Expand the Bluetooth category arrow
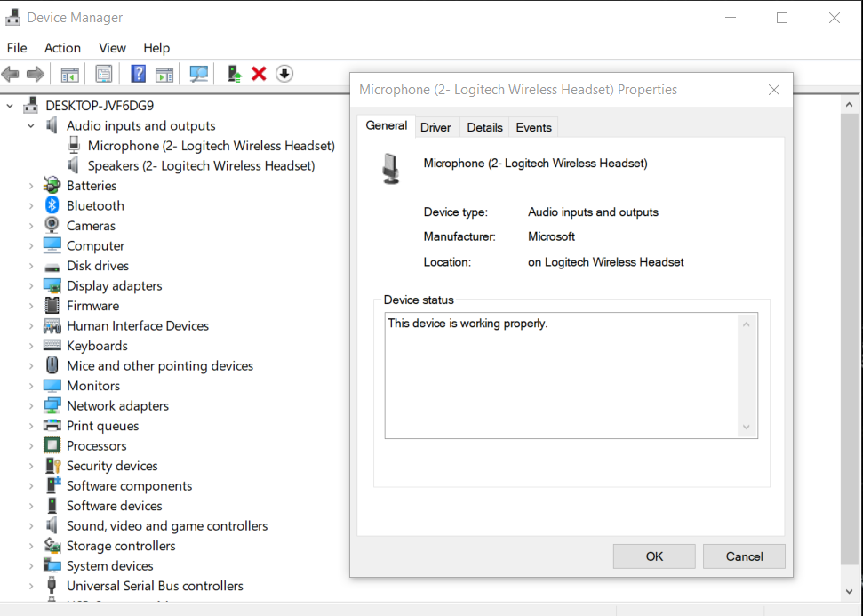Viewport: 863px width, 616px height. pos(31,206)
